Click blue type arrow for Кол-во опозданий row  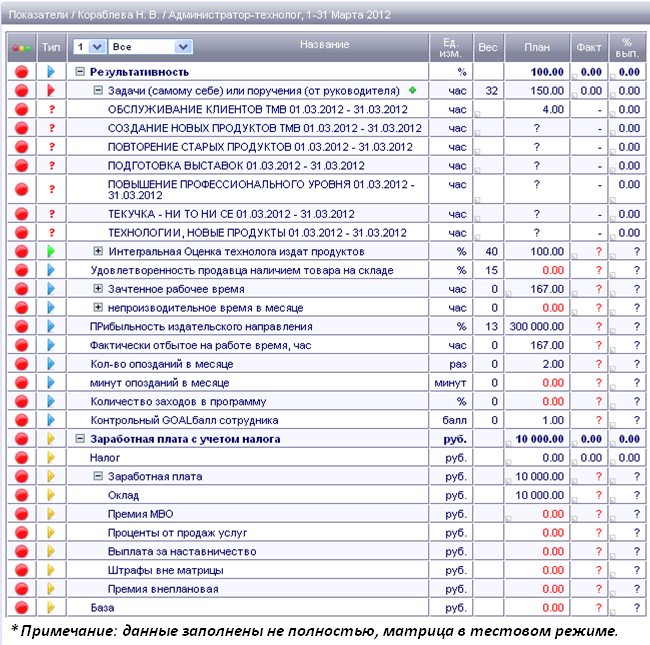[51, 364]
